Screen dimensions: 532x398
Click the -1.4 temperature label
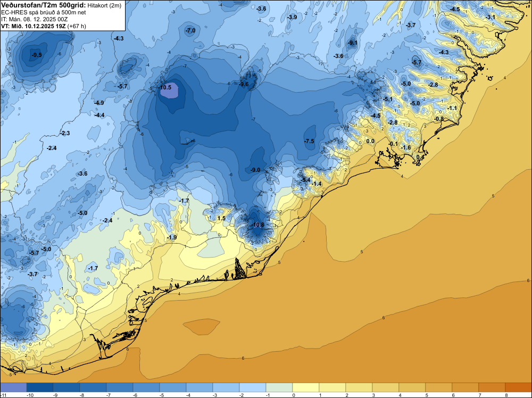[x=317, y=184]
